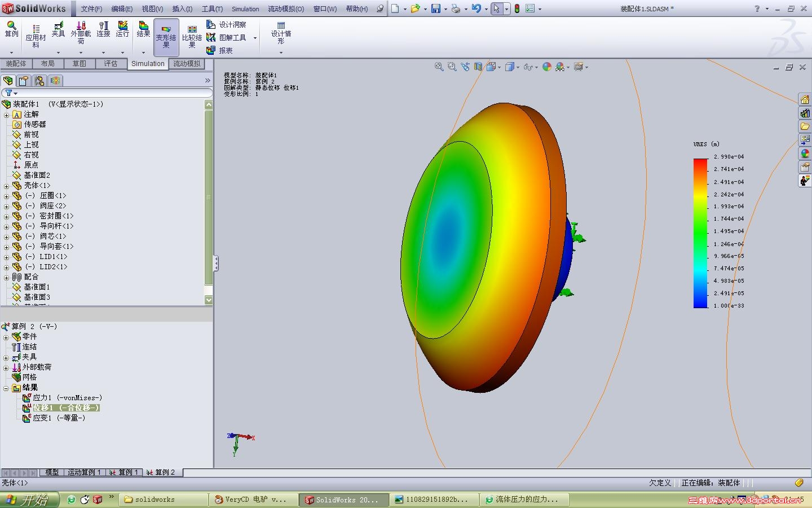Open the hide/show items dropdown
This screenshot has width=812, height=508.
click(536, 67)
